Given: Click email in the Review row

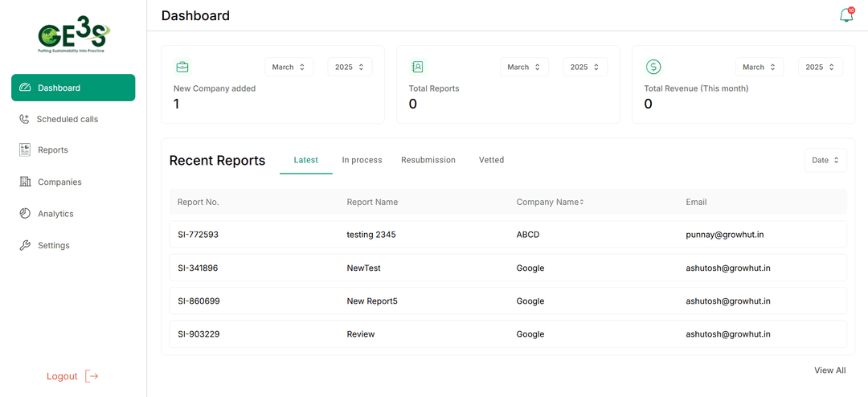Looking at the screenshot, I should click(728, 334).
